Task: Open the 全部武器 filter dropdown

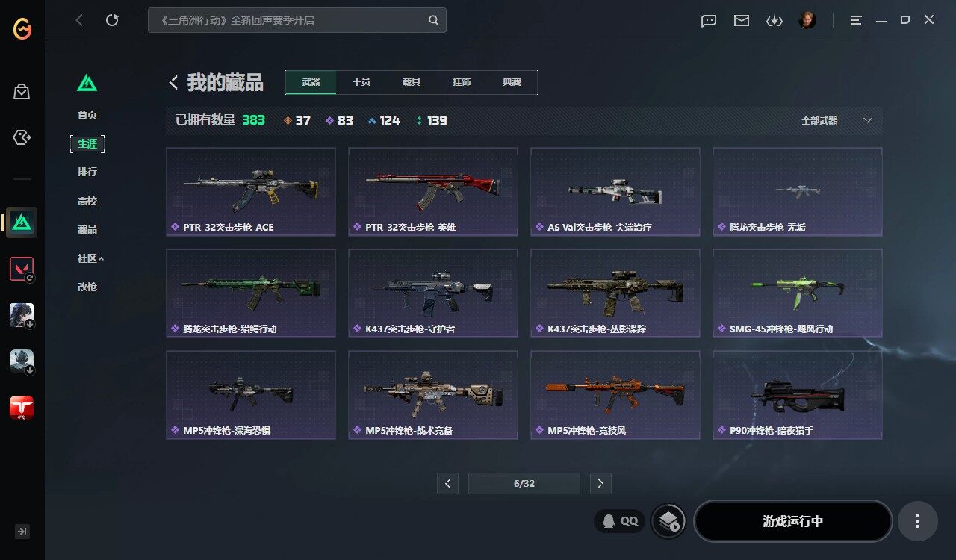Action: [x=836, y=120]
